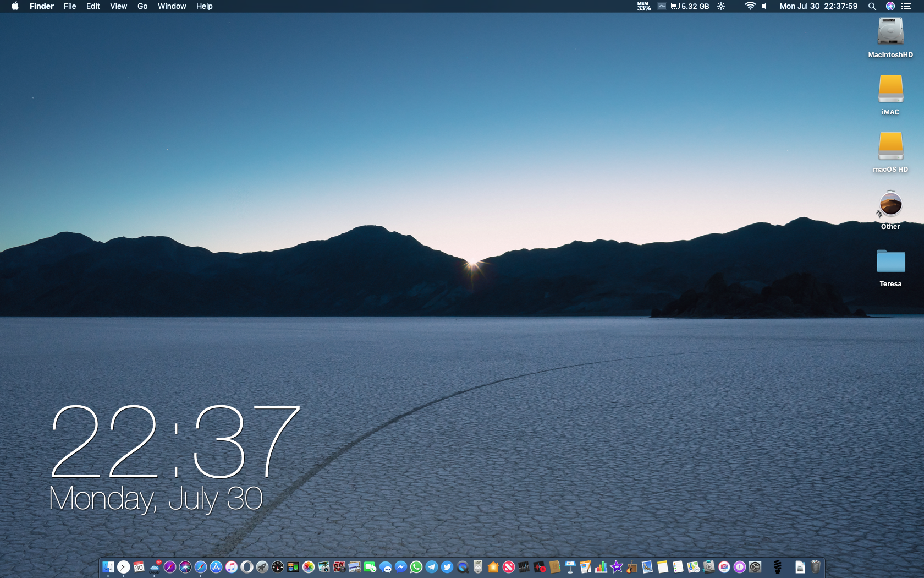Open Siri from the Dock
The width and height of the screenshot is (924, 578).
pyautogui.click(x=185, y=567)
